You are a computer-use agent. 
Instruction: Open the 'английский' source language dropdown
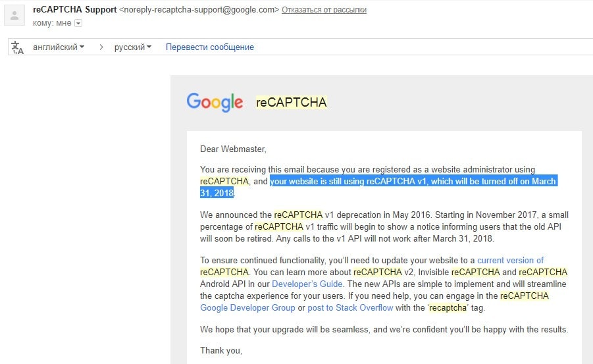pos(59,47)
